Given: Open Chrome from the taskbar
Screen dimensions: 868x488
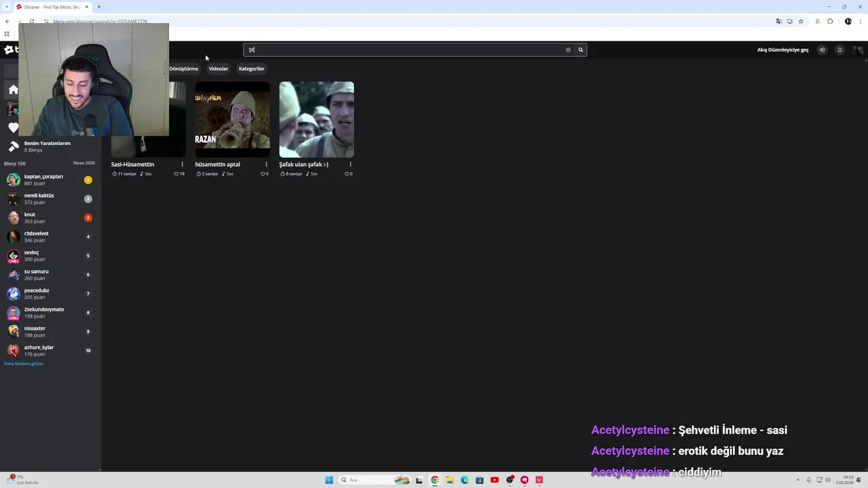Looking at the screenshot, I should (435, 480).
